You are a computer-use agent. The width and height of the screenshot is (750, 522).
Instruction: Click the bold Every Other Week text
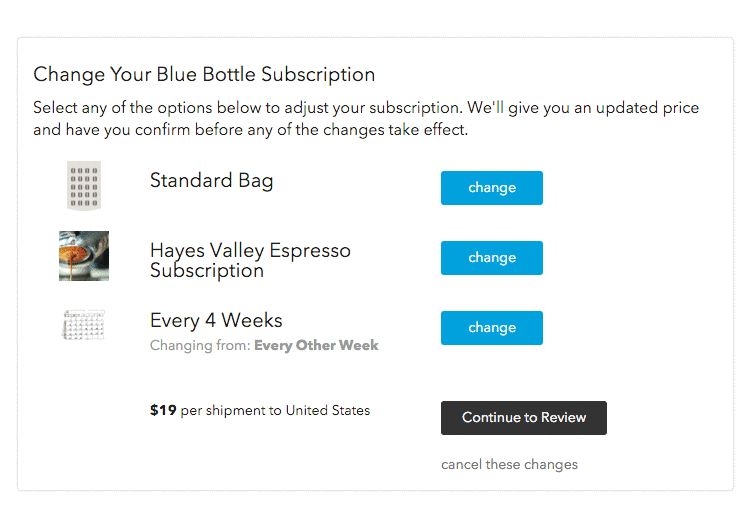316,346
